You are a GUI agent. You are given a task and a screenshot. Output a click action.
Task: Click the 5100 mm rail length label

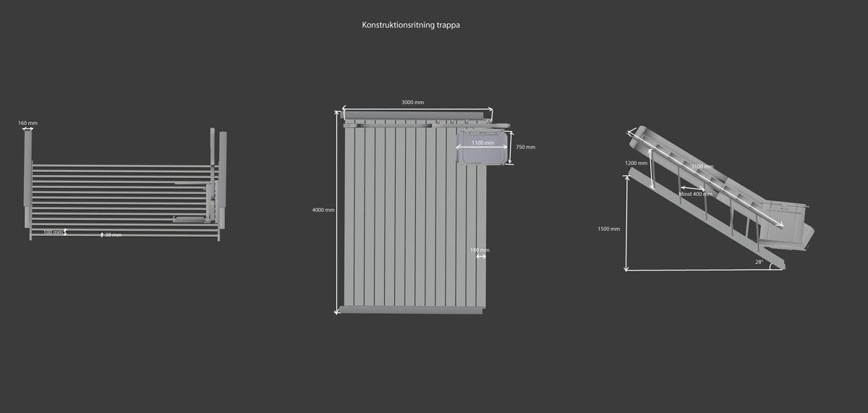pos(702,167)
